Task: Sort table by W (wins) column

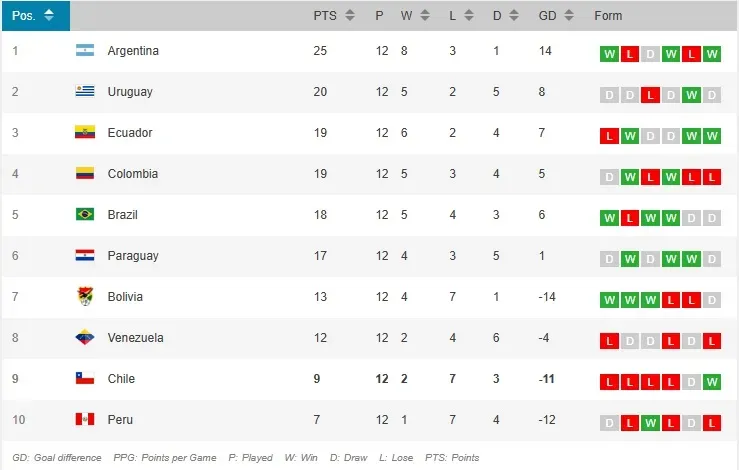Action: [415, 16]
